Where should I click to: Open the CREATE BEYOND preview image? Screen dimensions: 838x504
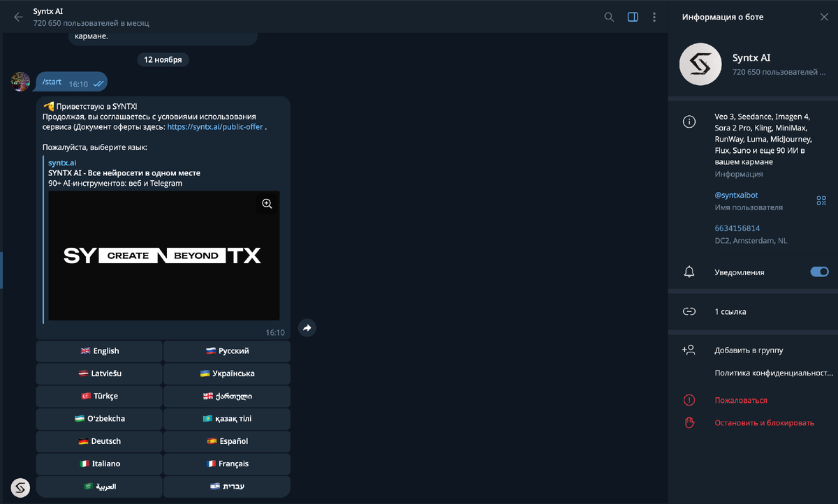[163, 255]
